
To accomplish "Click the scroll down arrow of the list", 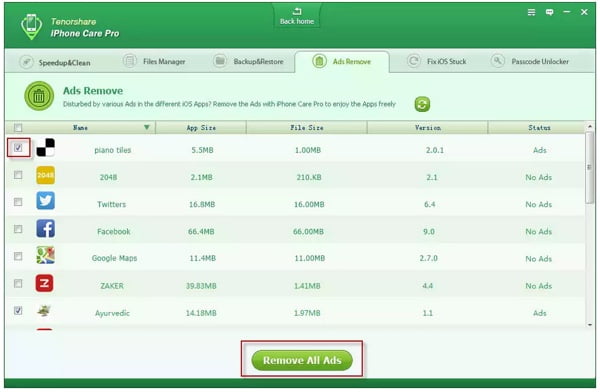I will point(590,325).
